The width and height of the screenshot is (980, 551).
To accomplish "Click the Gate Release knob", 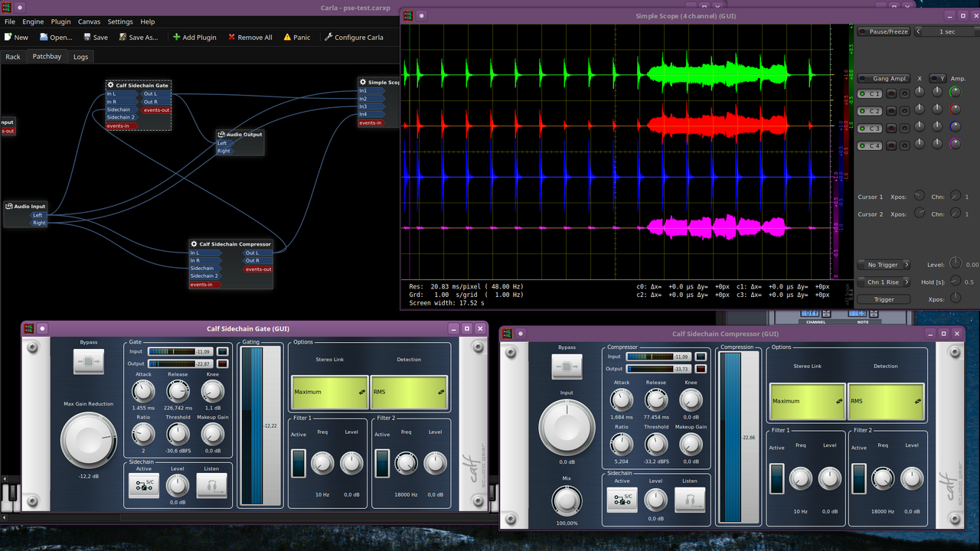I will click(178, 392).
